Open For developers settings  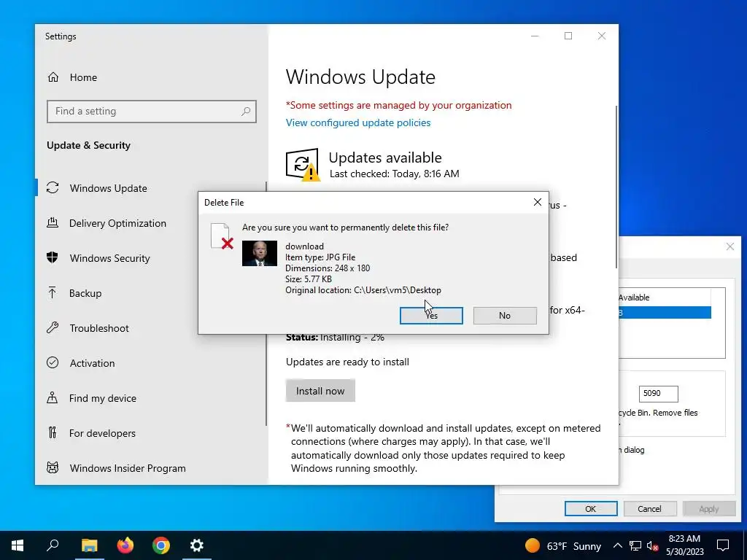point(102,433)
